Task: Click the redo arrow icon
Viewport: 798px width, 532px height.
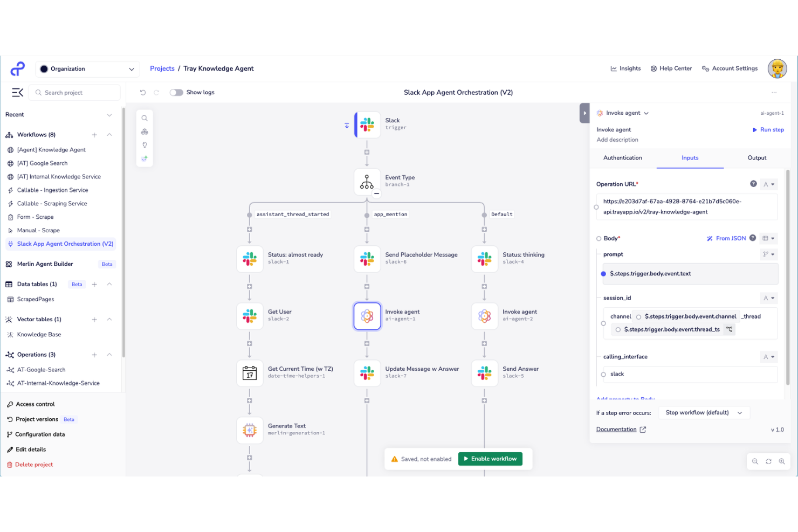Action: (156, 93)
